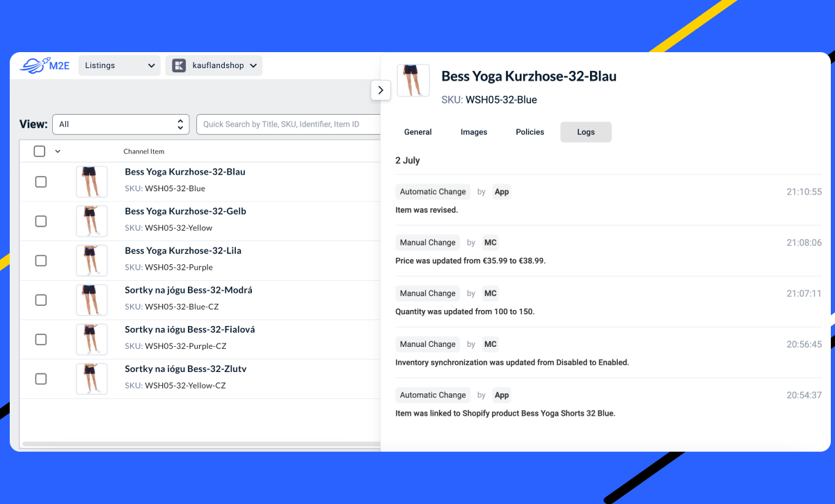Switch to the General tab

(x=418, y=132)
